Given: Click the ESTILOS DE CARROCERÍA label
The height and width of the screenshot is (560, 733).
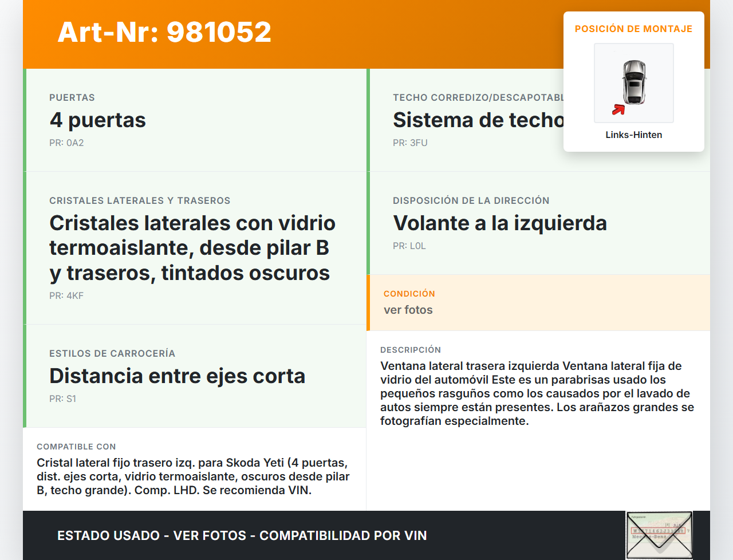Looking at the screenshot, I should 112,353.
